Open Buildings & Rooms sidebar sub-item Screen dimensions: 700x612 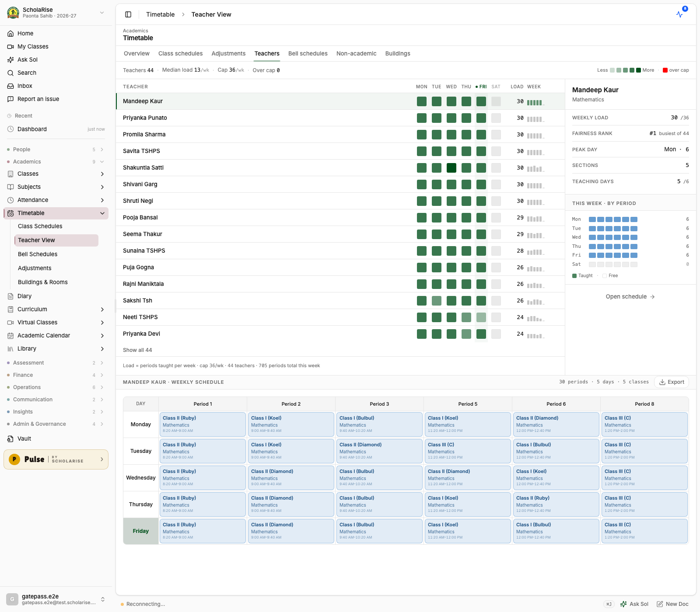click(56, 282)
